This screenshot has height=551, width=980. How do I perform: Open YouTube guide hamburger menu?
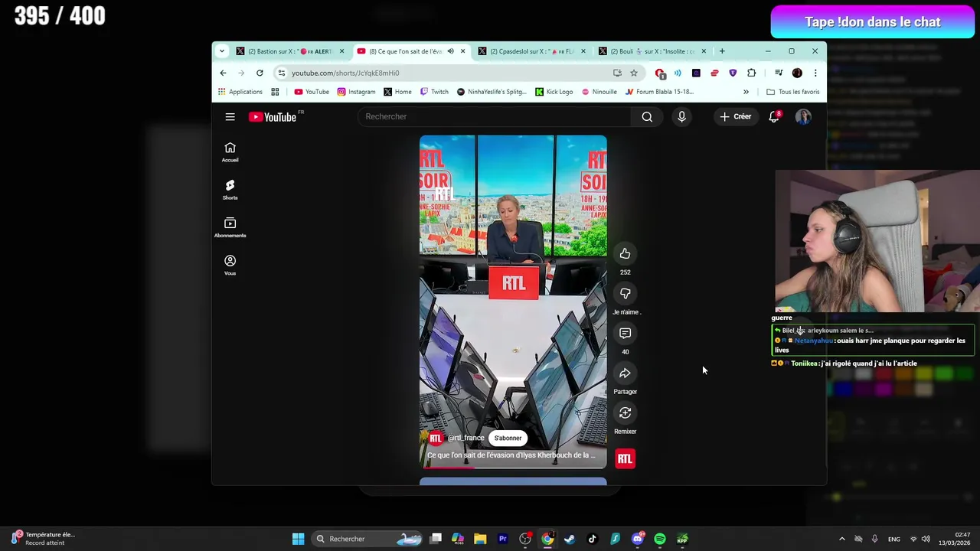[230, 116]
